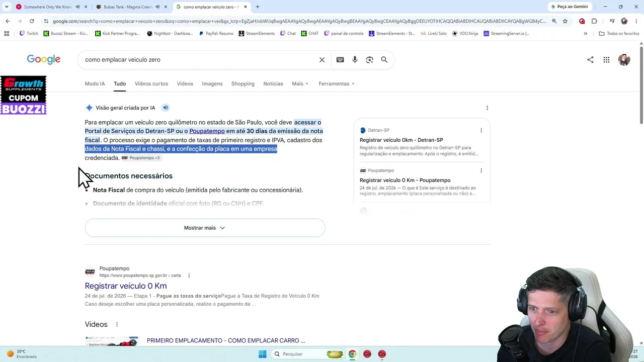
Task: Expand the Mais search filter dropdown
Action: tap(300, 84)
